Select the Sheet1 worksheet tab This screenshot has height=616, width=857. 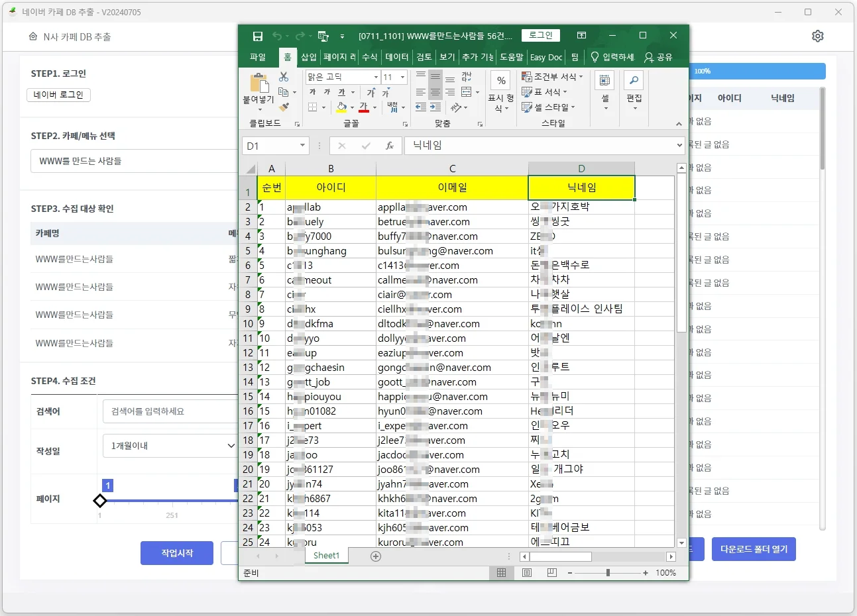pos(326,556)
